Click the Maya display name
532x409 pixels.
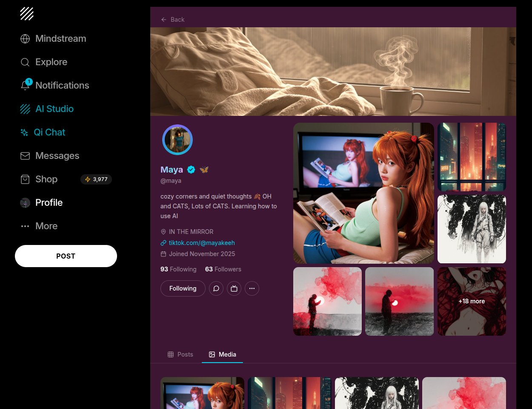tap(172, 170)
